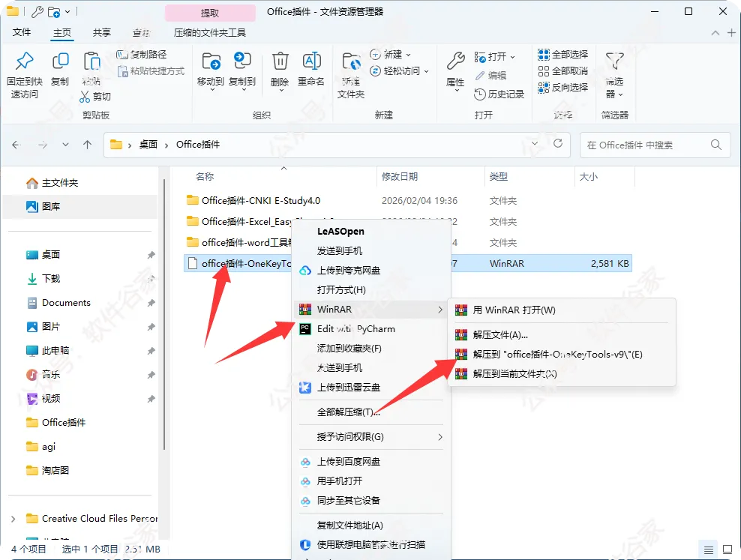Click the Copy icon in ribbon
The height and width of the screenshot is (560, 741).
click(x=60, y=61)
